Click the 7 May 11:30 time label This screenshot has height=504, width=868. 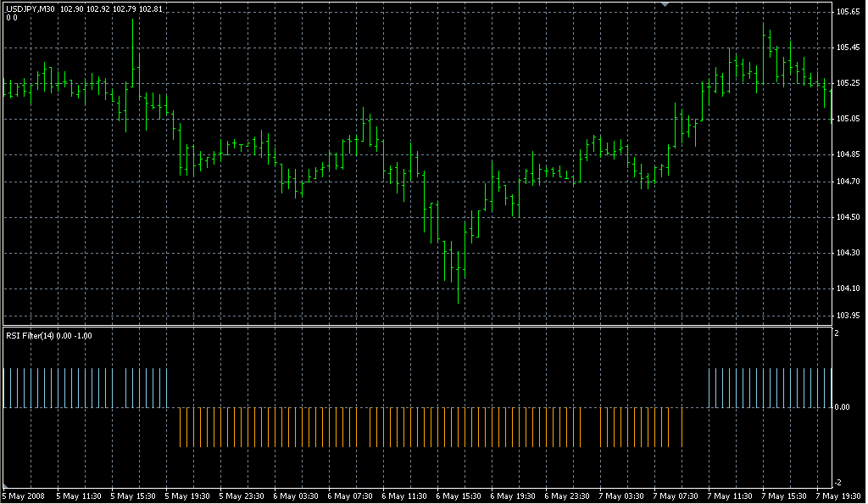[730, 496]
